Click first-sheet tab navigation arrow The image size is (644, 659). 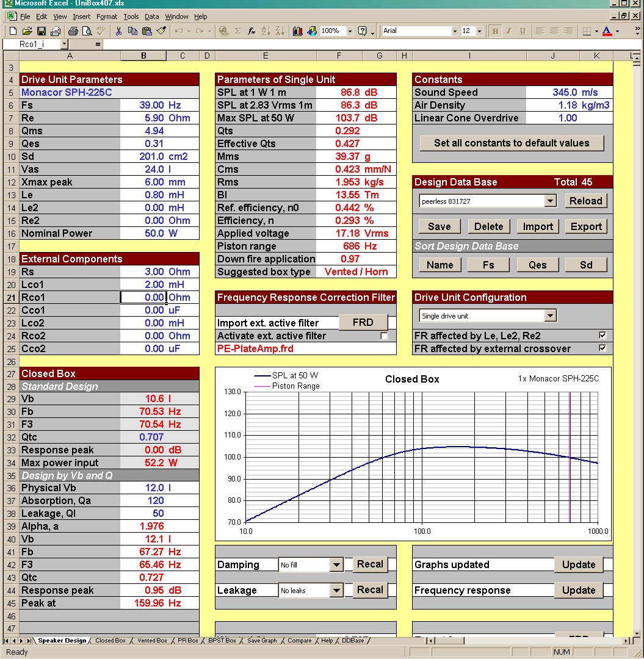click(x=6, y=641)
